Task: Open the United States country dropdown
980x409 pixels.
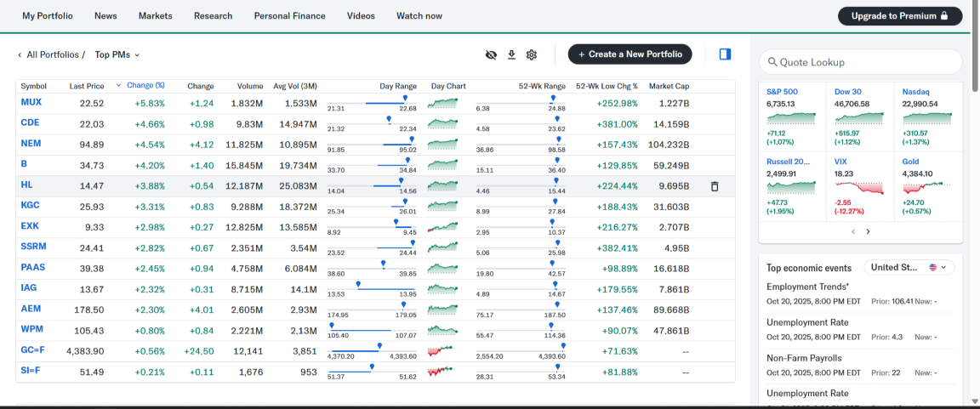Action: [x=909, y=267]
